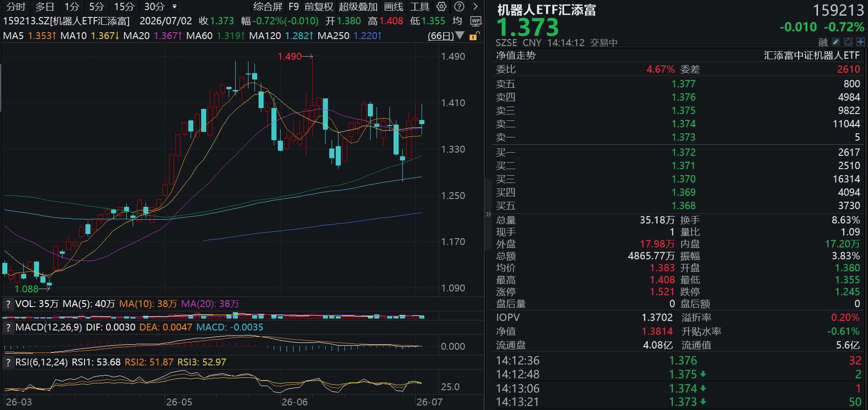Screen dimensions: 868x410
Task: Collapse the right quote panel with double arrow
Action: 488,214
